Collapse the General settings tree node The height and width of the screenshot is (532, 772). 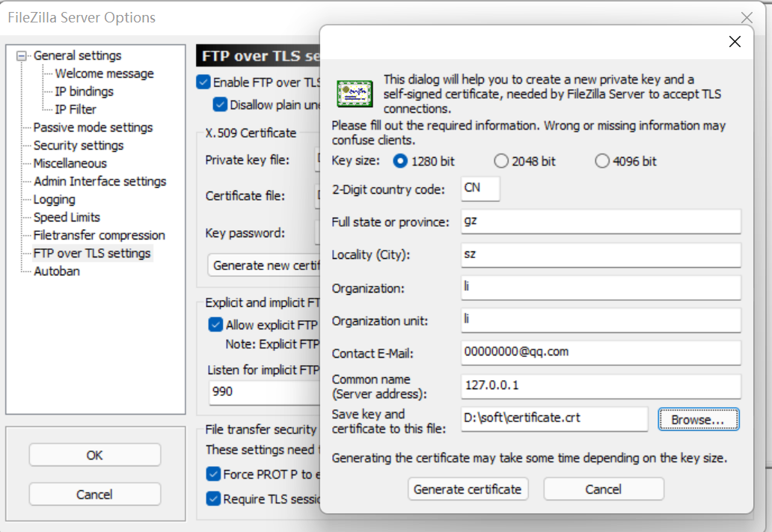click(21, 55)
